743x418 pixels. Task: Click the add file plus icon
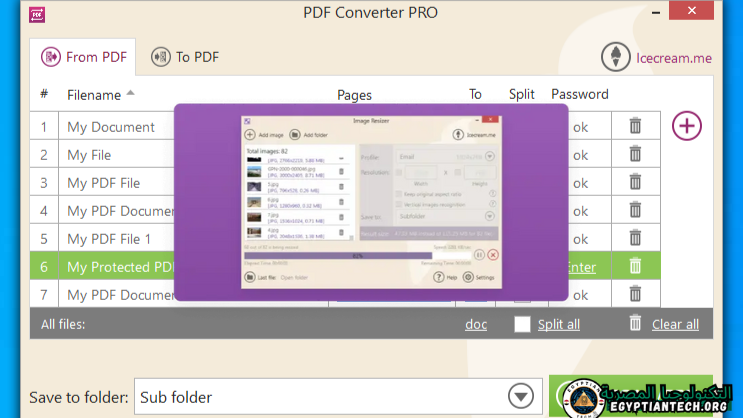pyautogui.click(x=687, y=126)
